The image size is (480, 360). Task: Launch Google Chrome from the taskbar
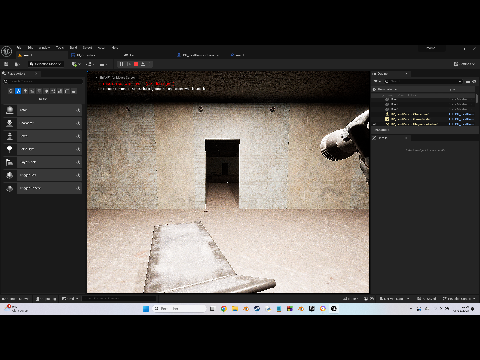[224, 309]
